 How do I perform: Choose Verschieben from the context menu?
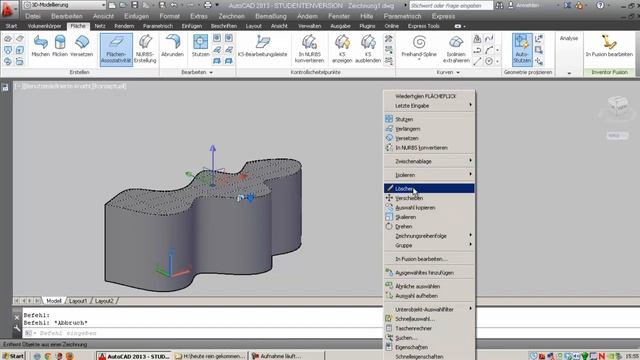[429, 198]
